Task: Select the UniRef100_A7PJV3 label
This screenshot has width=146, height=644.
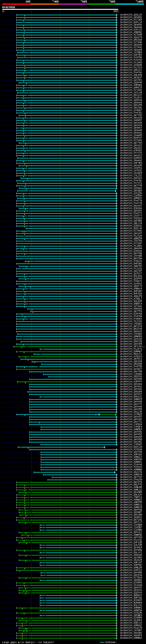Action: 131,30
